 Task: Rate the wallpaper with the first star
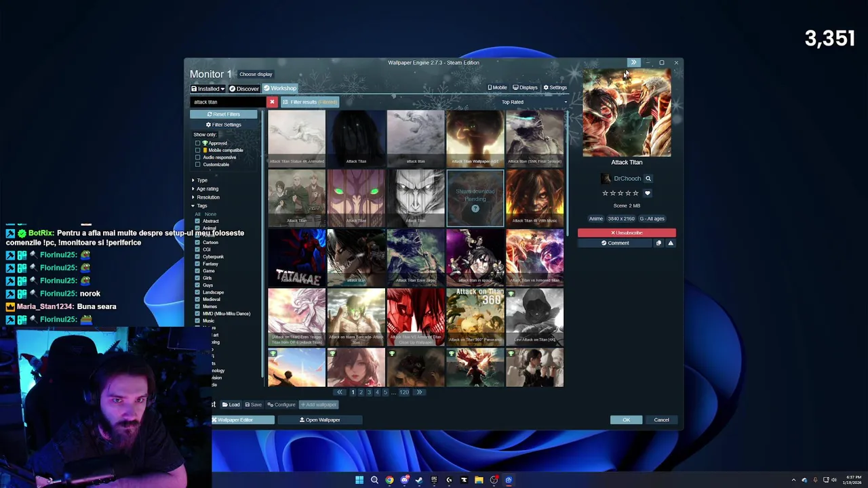pyautogui.click(x=606, y=193)
